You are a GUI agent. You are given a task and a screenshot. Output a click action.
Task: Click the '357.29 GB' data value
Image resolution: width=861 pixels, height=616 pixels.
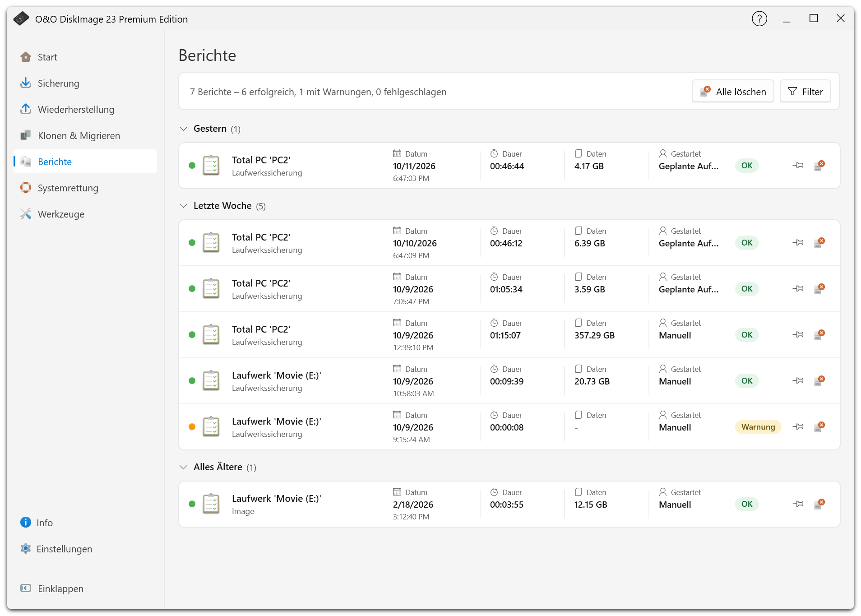[x=594, y=335]
